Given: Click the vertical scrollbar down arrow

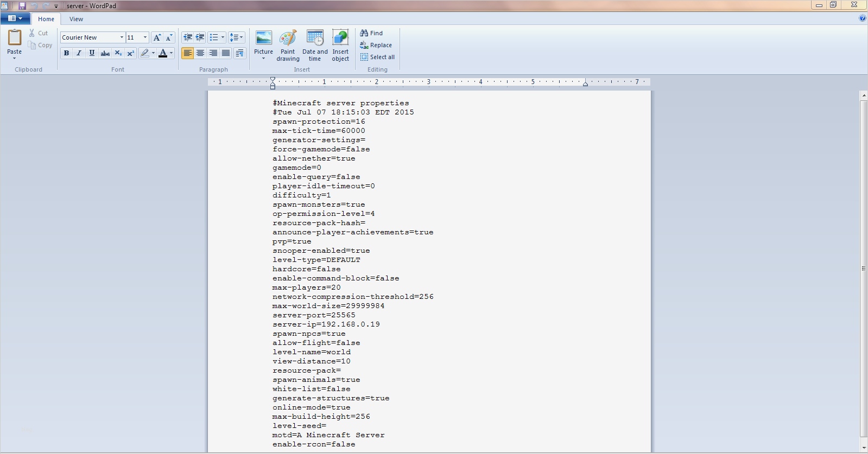Looking at the screenshot, I should [x=864, y=448].
